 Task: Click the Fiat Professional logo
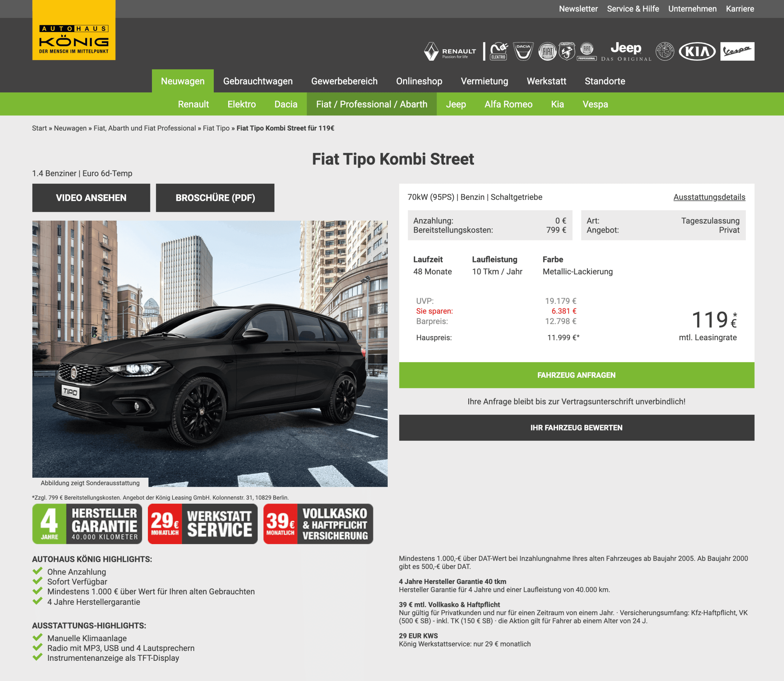587,51
